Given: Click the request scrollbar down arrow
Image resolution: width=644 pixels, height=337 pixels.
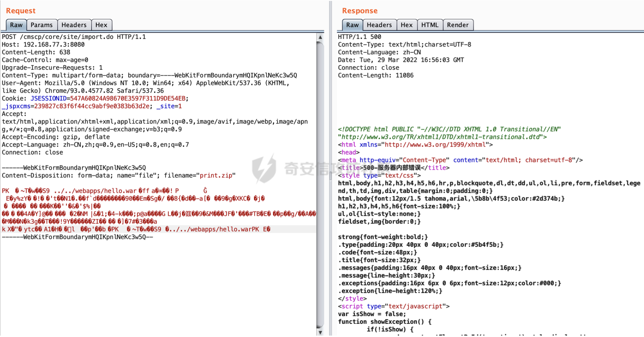Looking at the screenshot, I should point(320,332).
